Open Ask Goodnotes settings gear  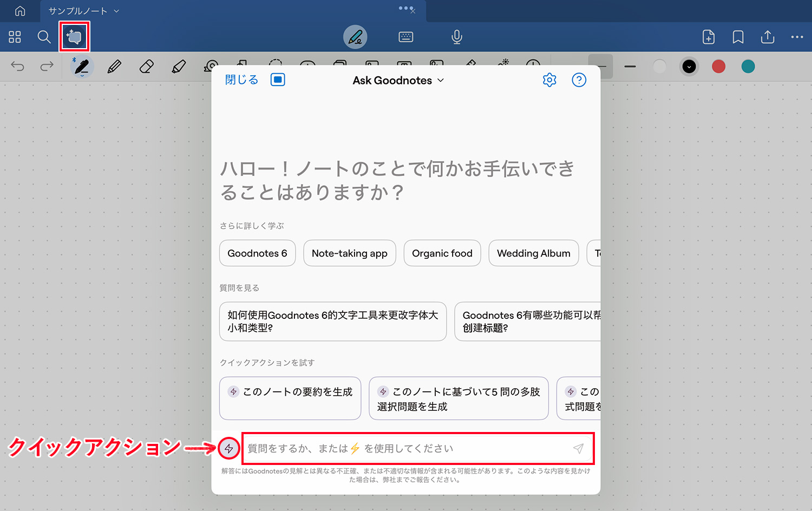[x=549, y=80]
